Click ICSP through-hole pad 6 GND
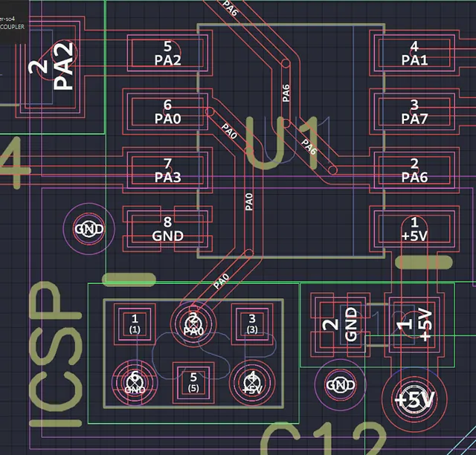Viewport: 476px width, 455px height. [x=135, y=382]
